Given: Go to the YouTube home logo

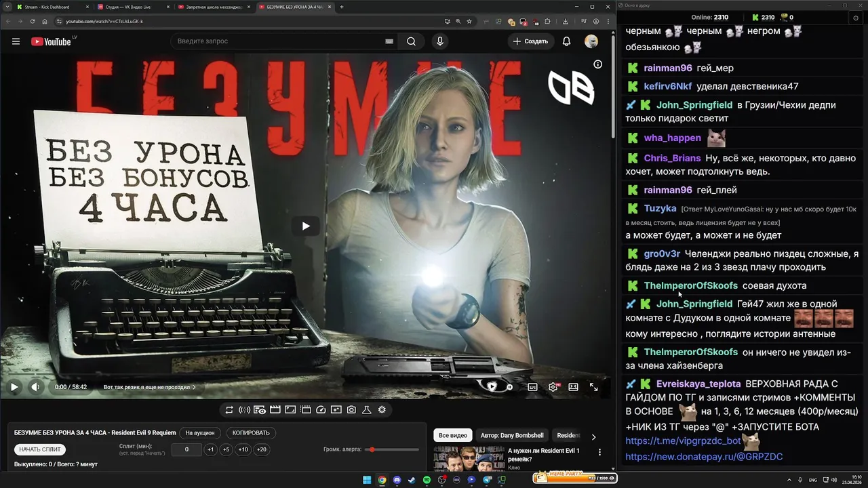Looking at the screenshot, I should pos(51,41).
